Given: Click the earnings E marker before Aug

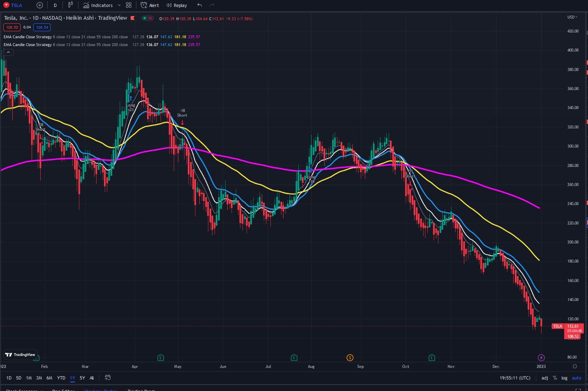Looking at the screenshot, I should tap(294, 358).
